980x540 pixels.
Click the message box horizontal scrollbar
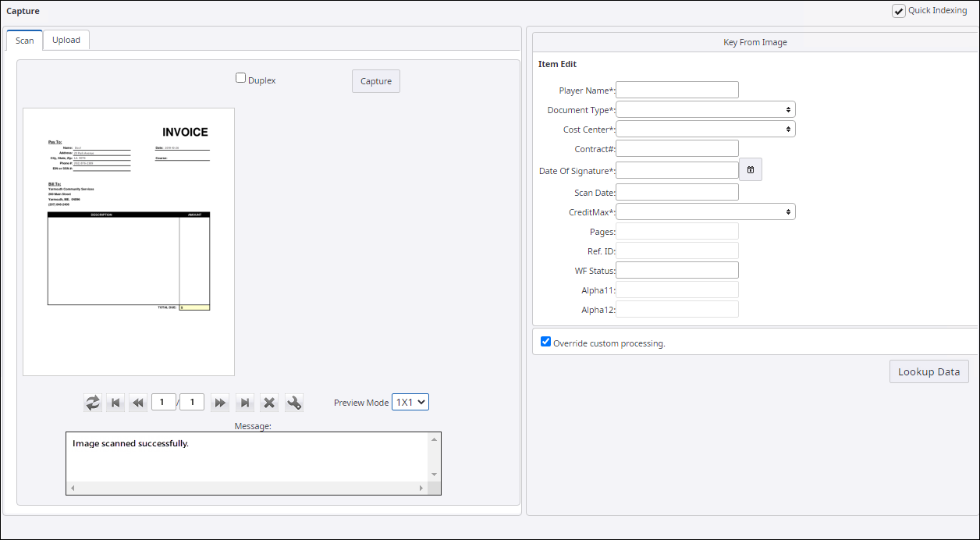coord(247,488)
